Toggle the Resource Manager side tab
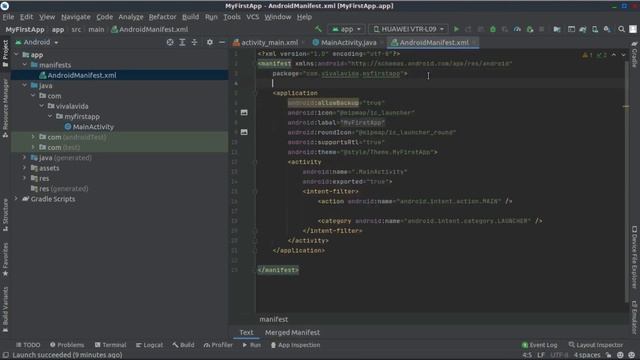This screenshot has width=640, height=360. (5, 108)
